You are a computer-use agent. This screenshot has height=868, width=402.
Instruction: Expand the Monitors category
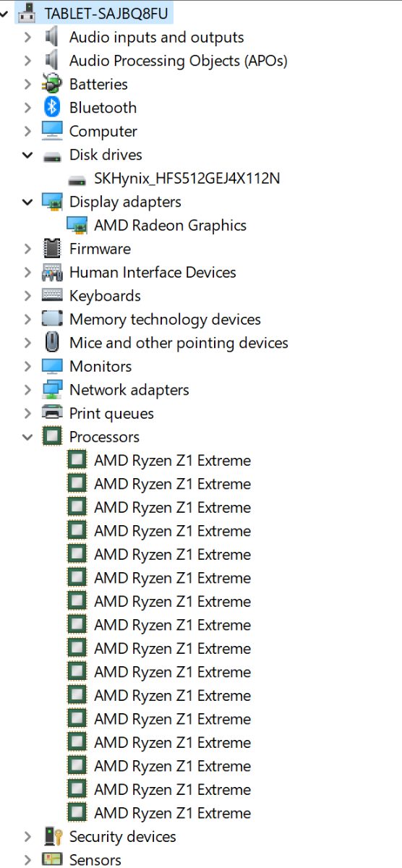pos(27,366)
